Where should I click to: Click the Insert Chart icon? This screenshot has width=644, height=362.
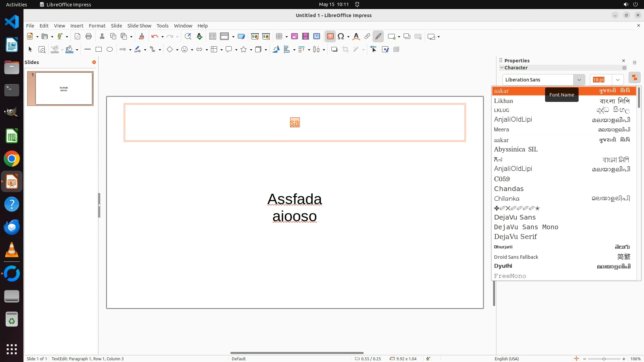pos(317,37)
